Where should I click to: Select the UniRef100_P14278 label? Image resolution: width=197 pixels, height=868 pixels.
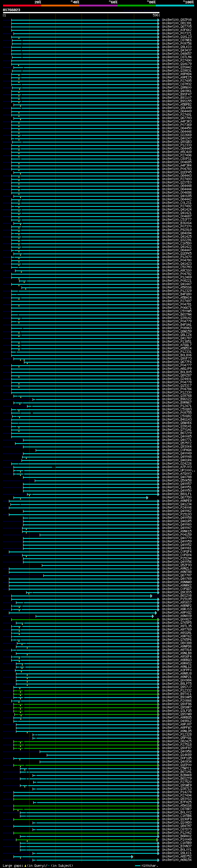point(177,792)
